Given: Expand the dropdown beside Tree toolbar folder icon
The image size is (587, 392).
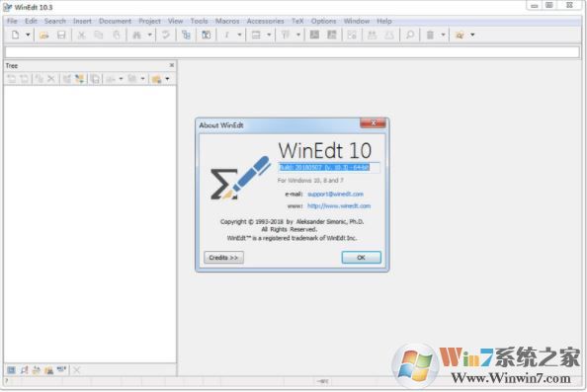Looking at the screenshot, I should click(167, 79).
